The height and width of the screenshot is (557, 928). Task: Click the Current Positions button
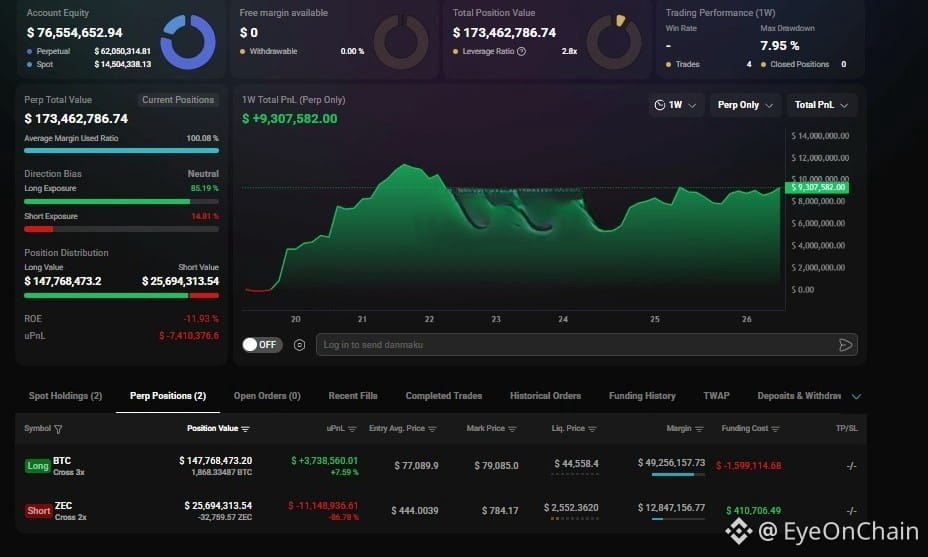pos(178,100)
